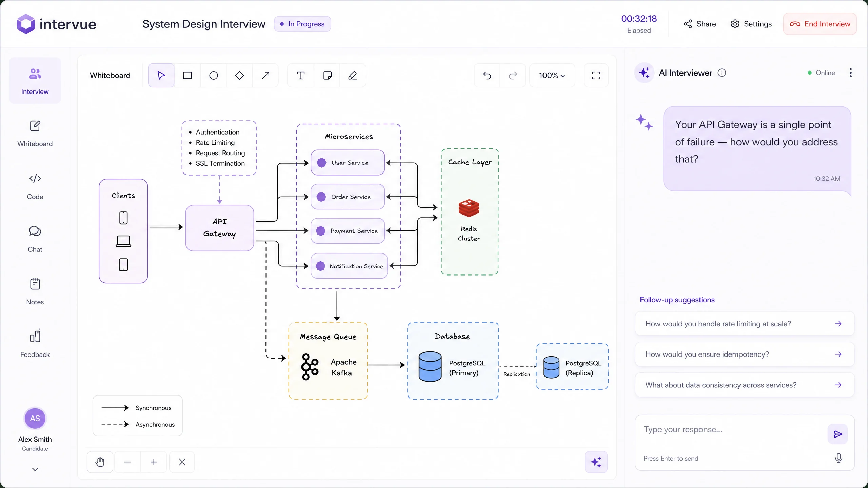Select the Payment Service node

tap(348, 231)
